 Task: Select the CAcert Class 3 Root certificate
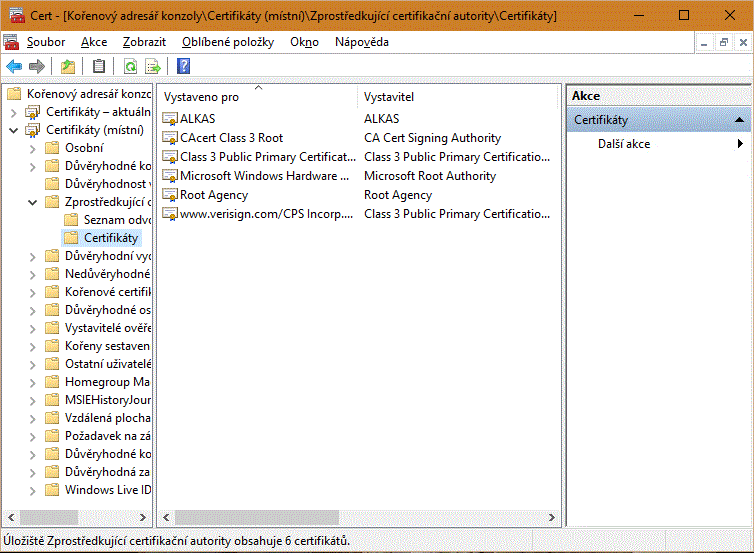tap(231, 138)
